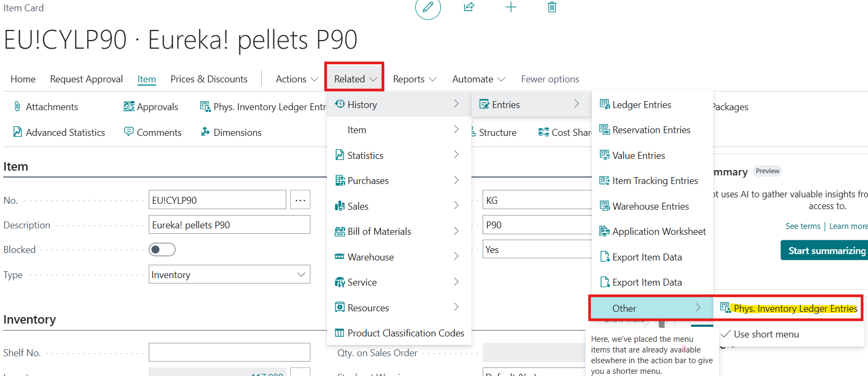Click the Inventory section heading
The height and width of the screenshot is (376, 868).
tap(29, 319)
